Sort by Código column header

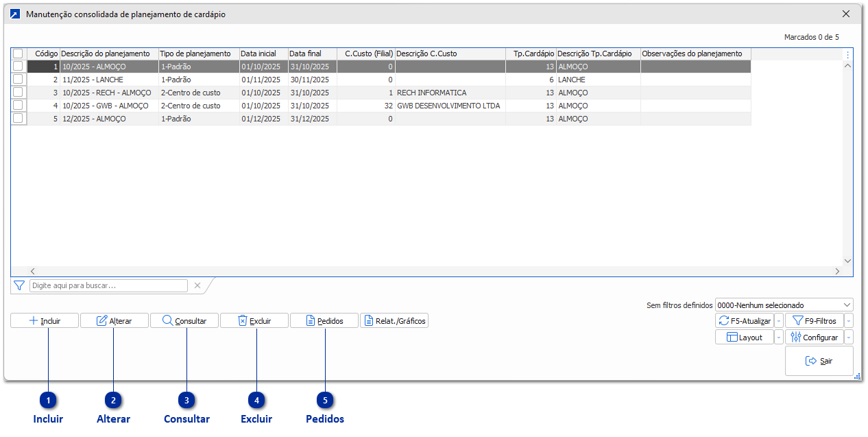click(x=43, y=54)
